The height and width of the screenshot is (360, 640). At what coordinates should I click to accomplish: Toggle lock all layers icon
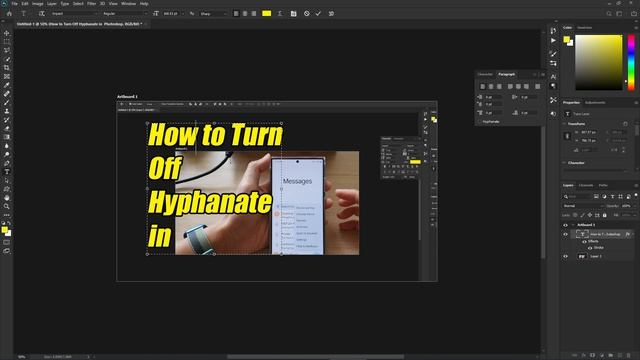click(605, 215)
